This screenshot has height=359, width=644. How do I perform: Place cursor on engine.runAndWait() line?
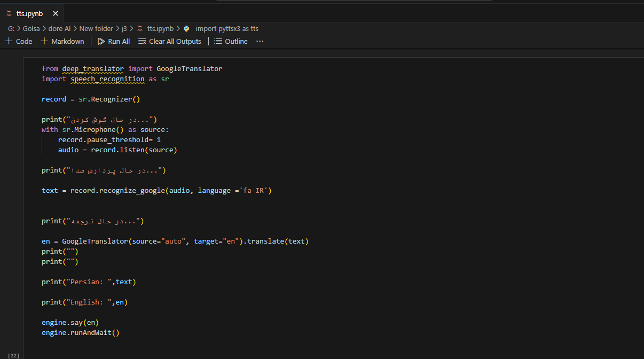(80, 332)
